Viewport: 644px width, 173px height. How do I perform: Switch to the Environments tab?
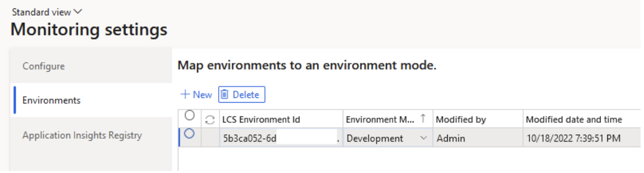[x=52, y=100]
